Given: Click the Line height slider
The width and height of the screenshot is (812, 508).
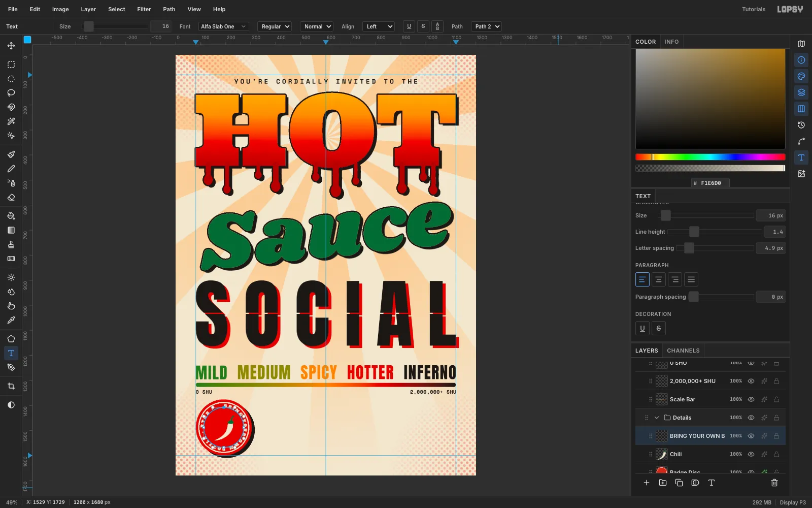Looking at the screenshot, I should point(715,232).
